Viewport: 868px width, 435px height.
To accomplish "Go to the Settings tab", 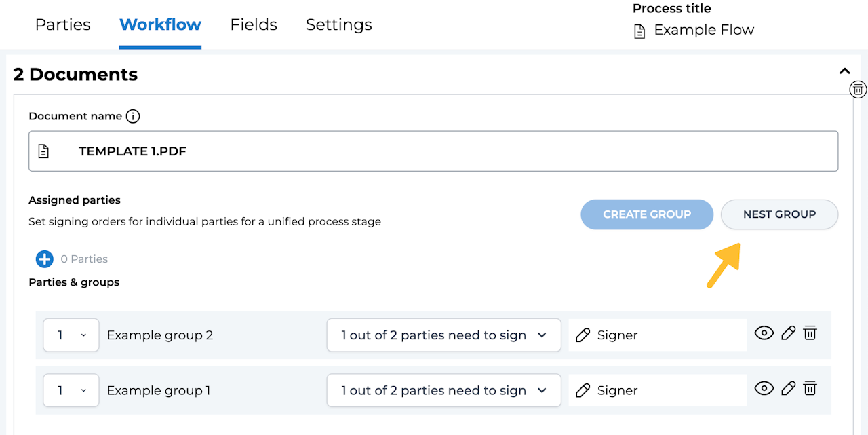I will (x=338, y=24).
